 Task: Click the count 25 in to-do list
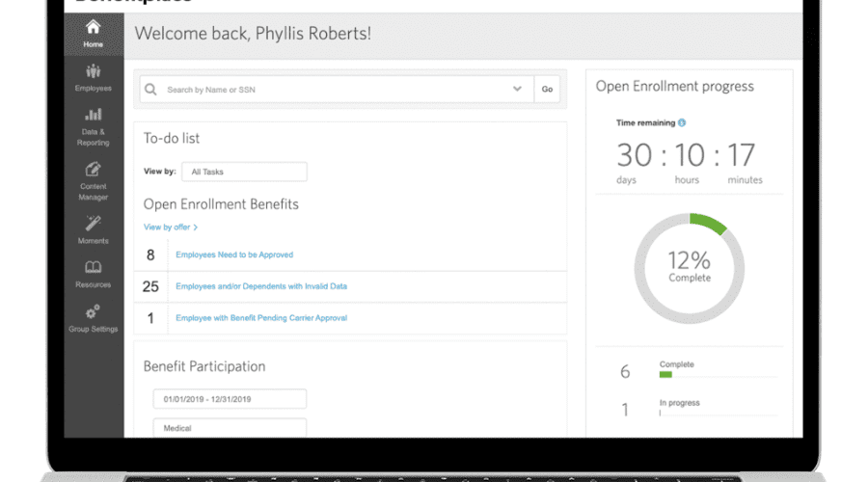click(x=150, y=286)
